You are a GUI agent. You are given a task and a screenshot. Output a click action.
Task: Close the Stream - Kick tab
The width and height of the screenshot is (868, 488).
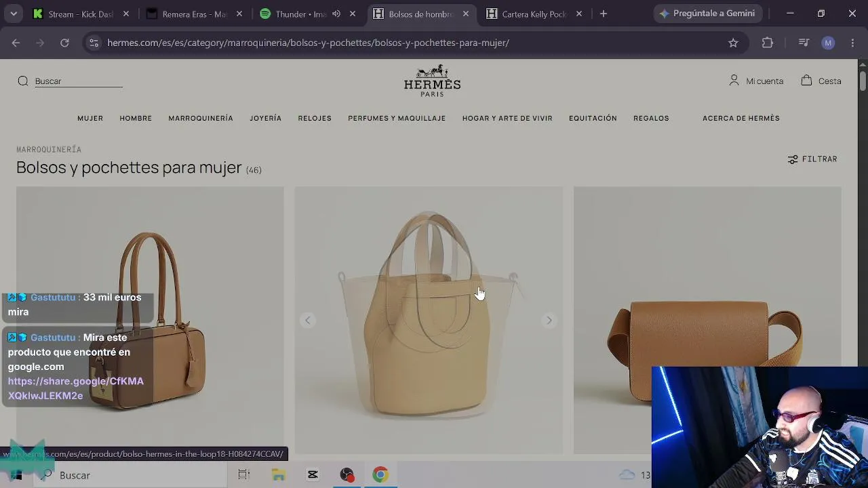126,14
